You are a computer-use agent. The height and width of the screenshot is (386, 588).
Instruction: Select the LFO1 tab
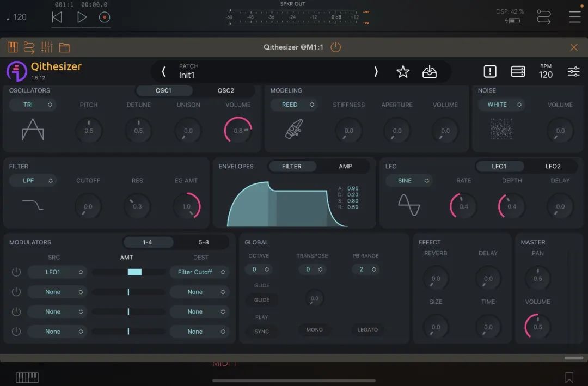(499, 166)
